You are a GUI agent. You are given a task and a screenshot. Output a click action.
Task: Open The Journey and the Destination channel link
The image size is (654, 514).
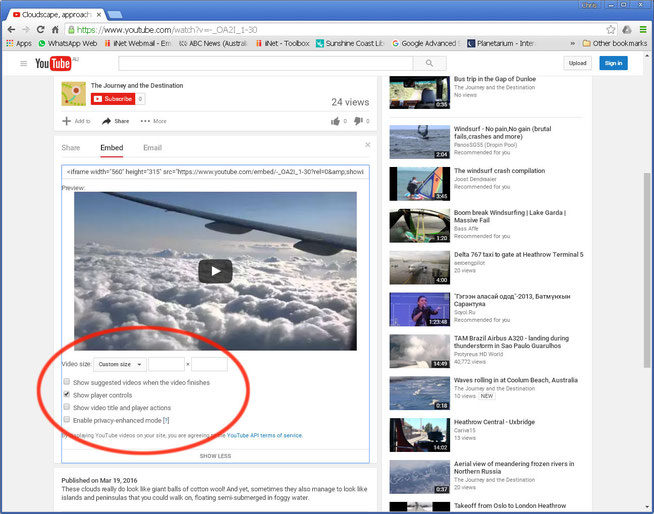click(137, 86)
